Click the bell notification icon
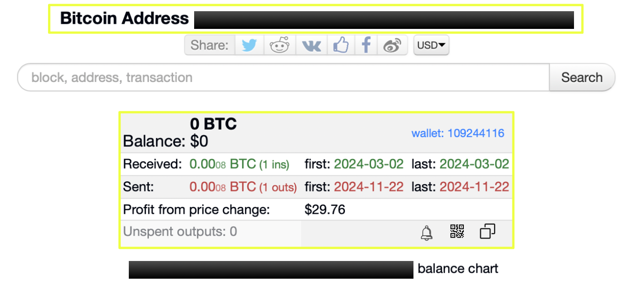 tap(427, 232)
